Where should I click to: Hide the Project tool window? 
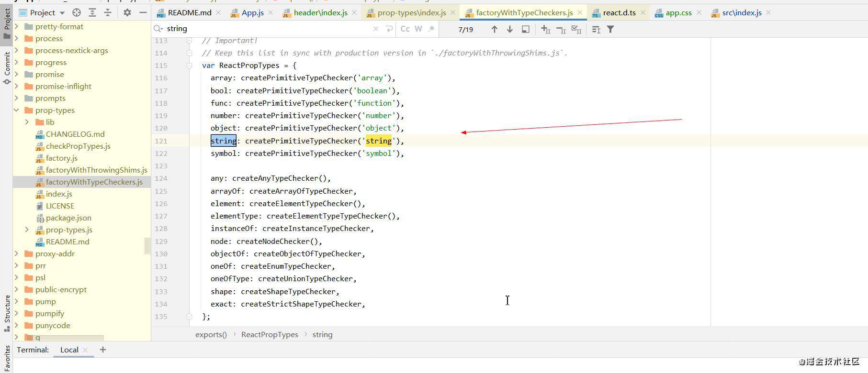pyautogui.click(x=143, y=13)
